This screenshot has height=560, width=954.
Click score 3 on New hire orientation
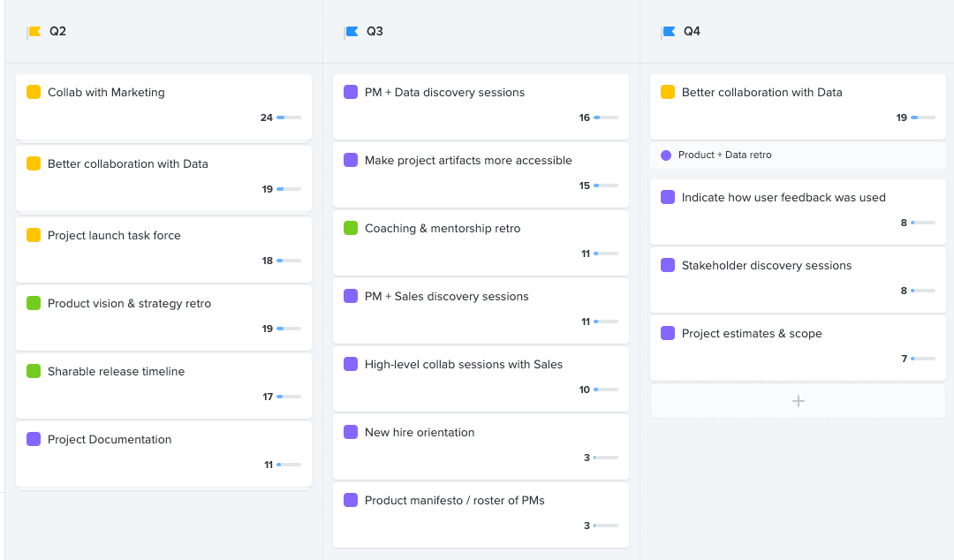587,458
